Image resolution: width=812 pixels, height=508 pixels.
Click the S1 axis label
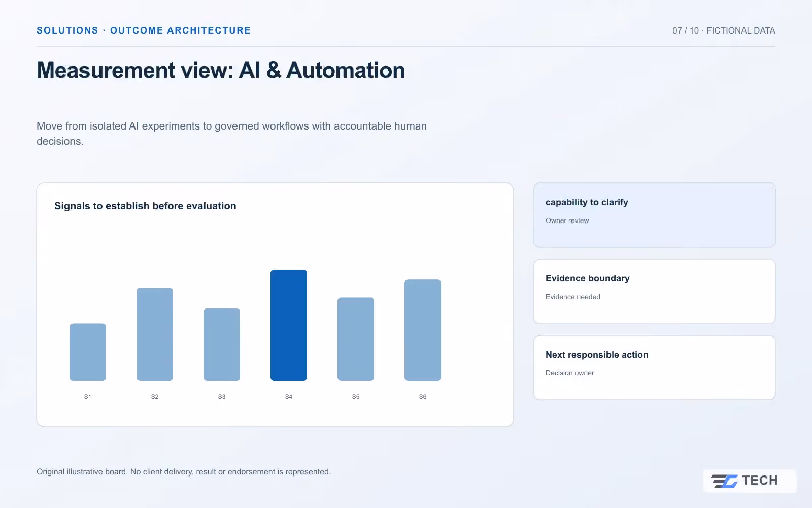[88, 397]
